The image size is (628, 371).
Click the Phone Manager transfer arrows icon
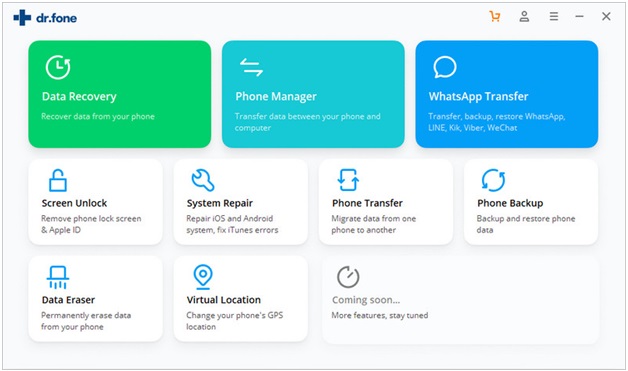[251, 67]
